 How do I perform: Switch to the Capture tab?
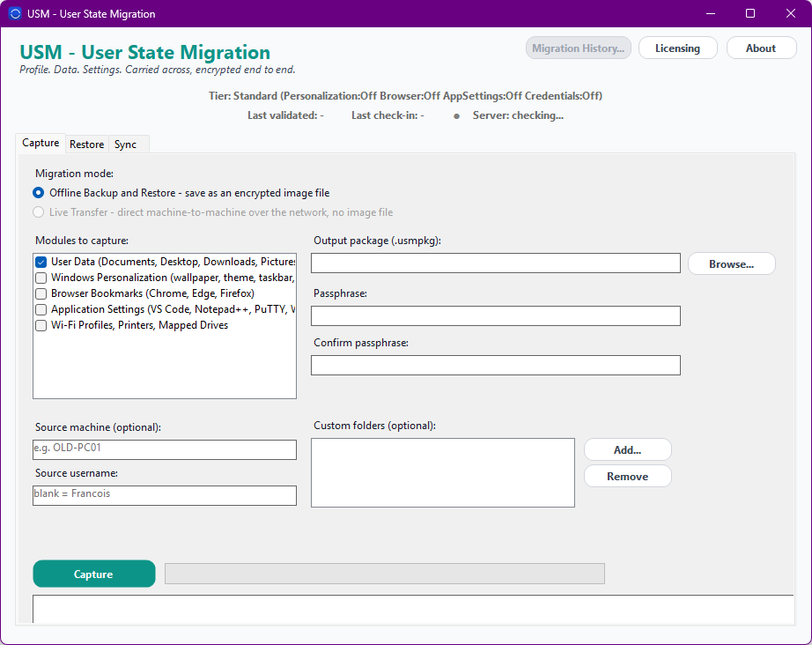click(41, 143)
